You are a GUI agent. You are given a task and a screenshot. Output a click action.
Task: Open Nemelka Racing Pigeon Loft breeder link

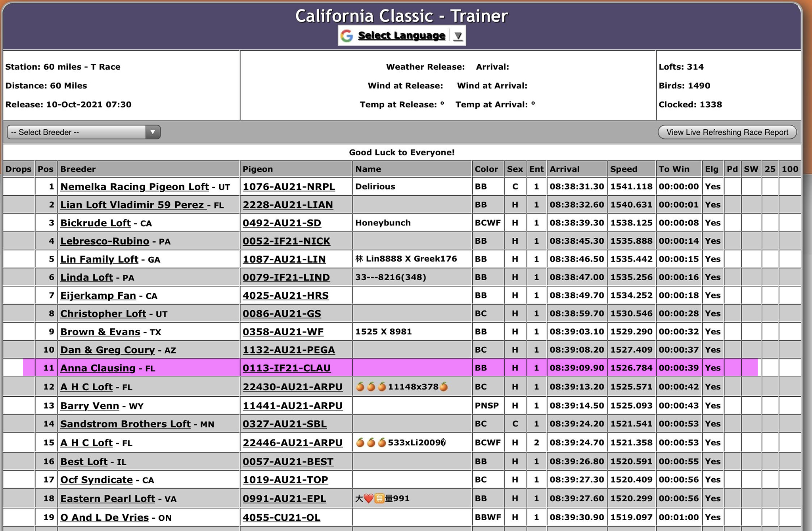coord(134,187)
